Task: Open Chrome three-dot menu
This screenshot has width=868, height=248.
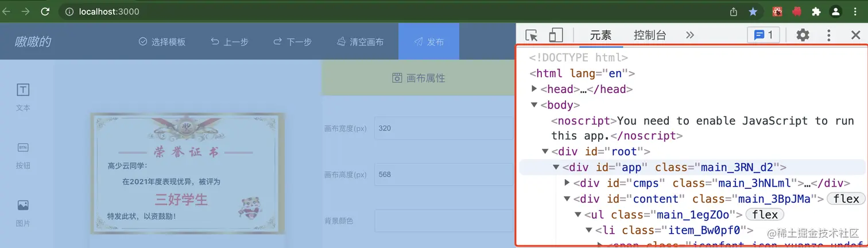Action: tap(857, 11)
